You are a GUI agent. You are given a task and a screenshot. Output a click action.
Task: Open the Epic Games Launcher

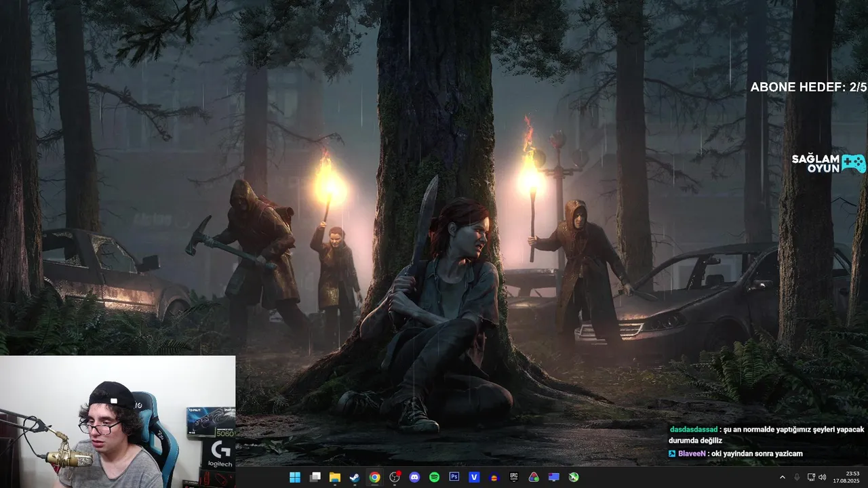tap(514, 477)
